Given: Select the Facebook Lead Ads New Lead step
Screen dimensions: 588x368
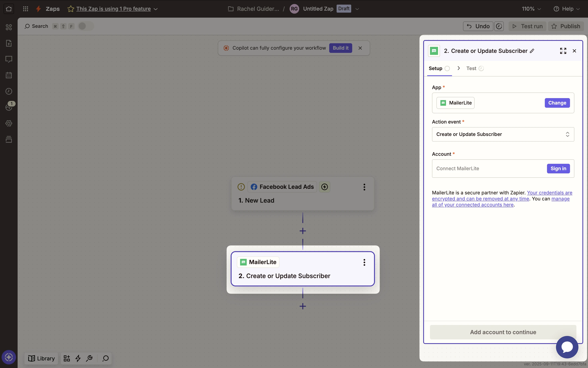Looking at the screenshot, I should [303, 194].
